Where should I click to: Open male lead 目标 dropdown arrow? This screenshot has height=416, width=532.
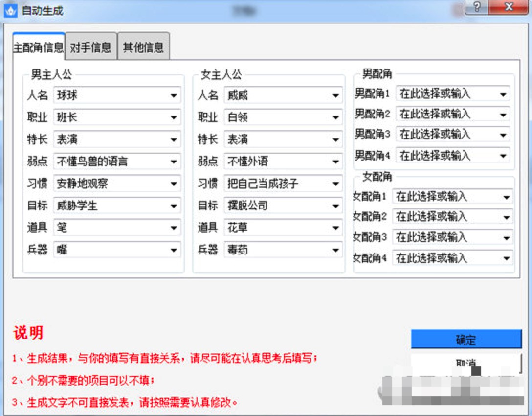point(174,206)
